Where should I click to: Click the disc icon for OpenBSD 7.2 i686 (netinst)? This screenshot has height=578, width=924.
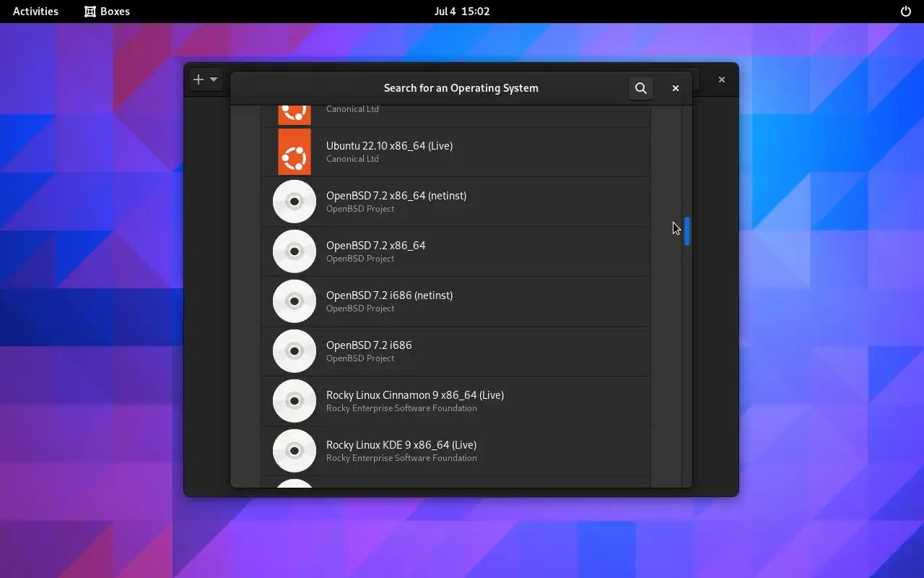(295, 301)
